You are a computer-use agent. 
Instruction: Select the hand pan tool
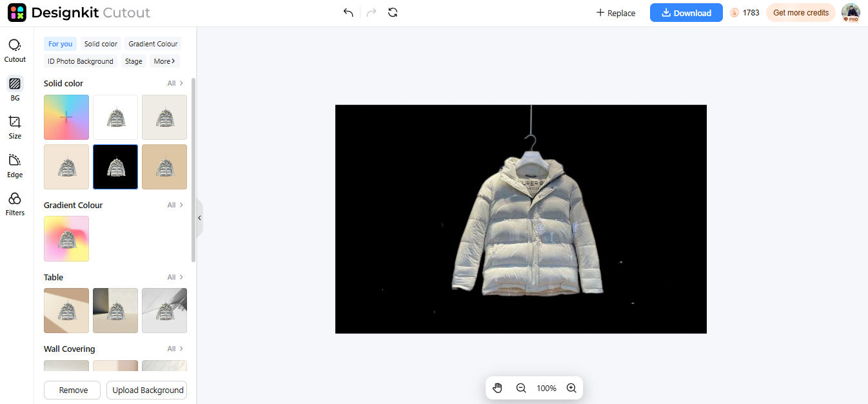coord(497,388)
